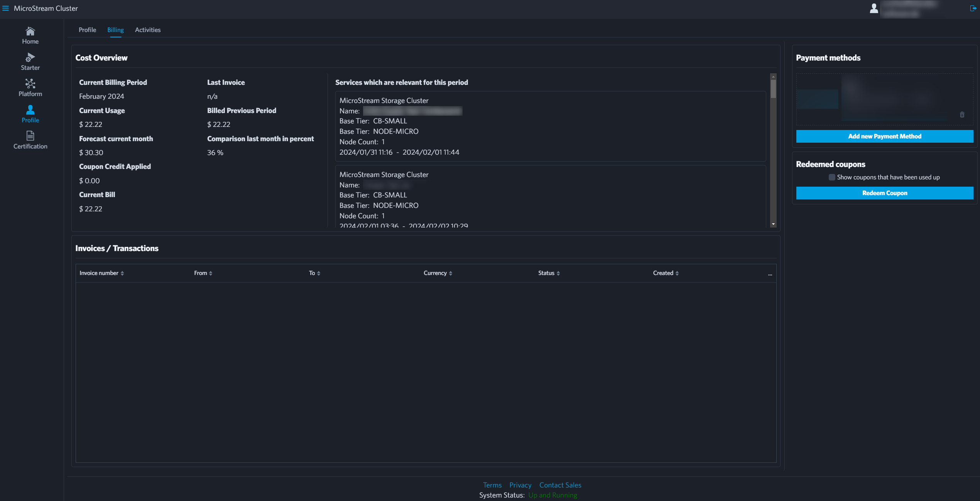The width and height of the screenshot is (980, 501).
Task: Click the Up and Running status text
Action: (553, 495)
